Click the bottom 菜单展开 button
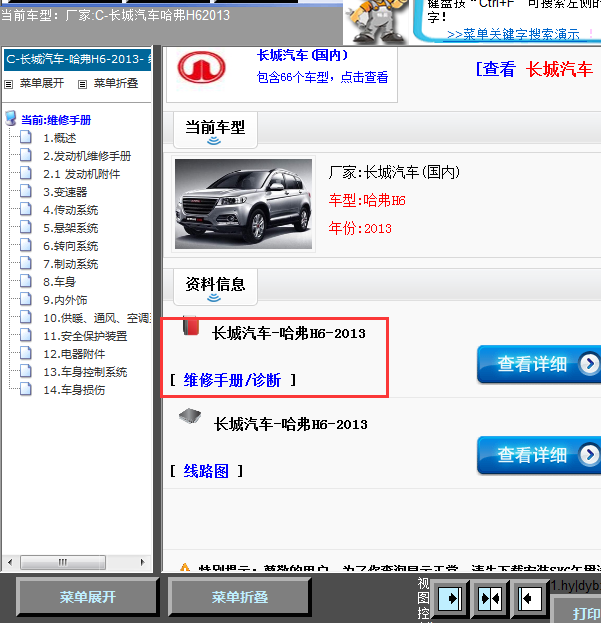 coord(88,597)
